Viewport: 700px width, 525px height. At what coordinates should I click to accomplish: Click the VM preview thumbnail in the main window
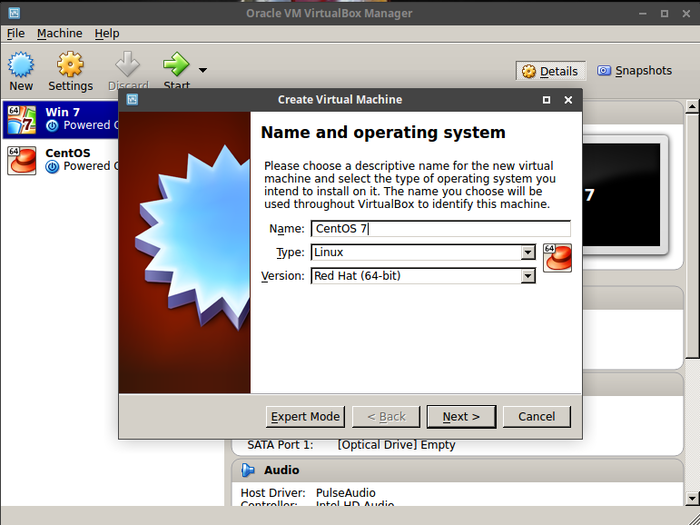coord(625,195)
